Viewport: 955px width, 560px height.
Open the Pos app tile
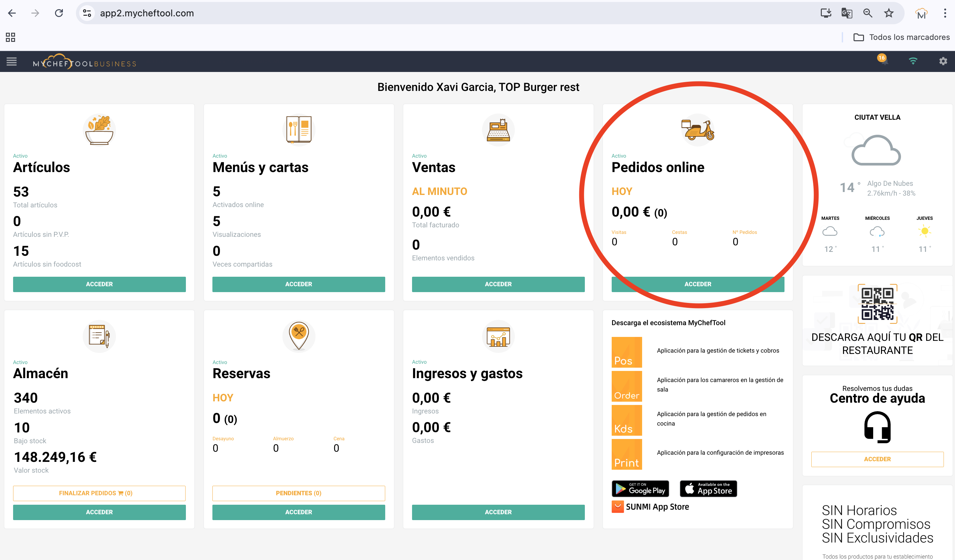tap(626, 352)
